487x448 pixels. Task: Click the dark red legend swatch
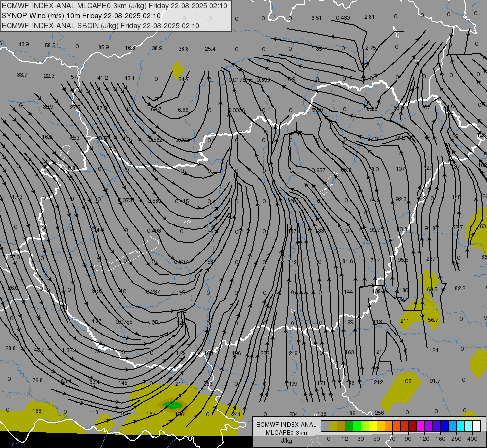(x=413, y=426)
